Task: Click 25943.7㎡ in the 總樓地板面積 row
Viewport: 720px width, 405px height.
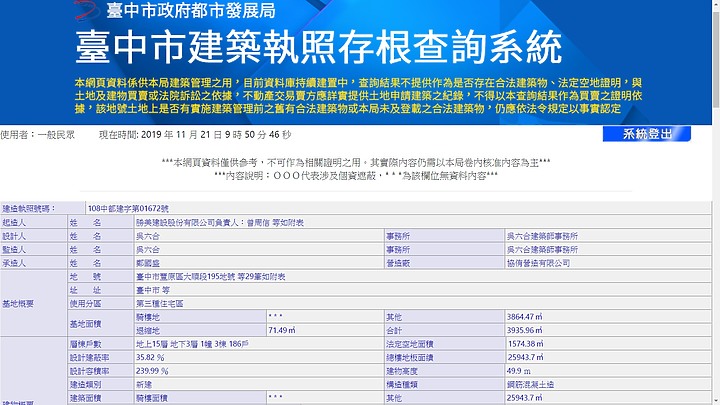Action: [525, 357]
